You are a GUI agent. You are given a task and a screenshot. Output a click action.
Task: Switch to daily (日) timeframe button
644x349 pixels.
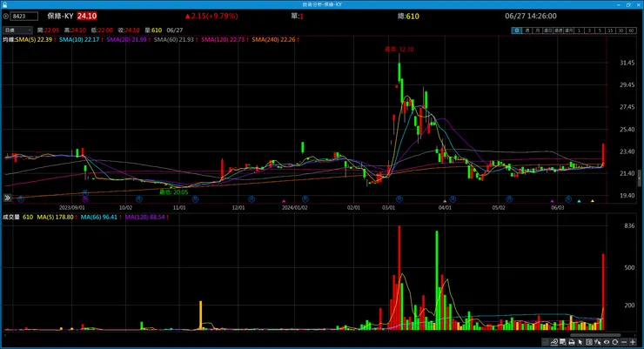(516, 30)
